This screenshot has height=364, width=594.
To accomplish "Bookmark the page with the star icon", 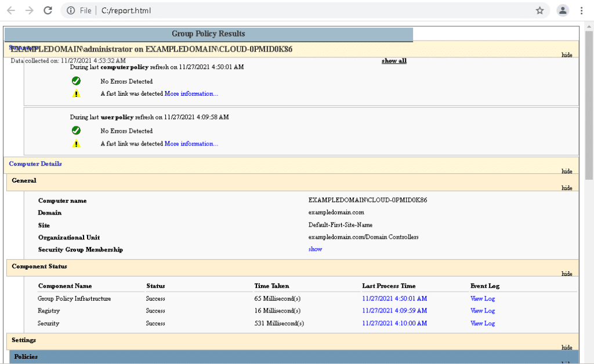I will click(540, 10).
